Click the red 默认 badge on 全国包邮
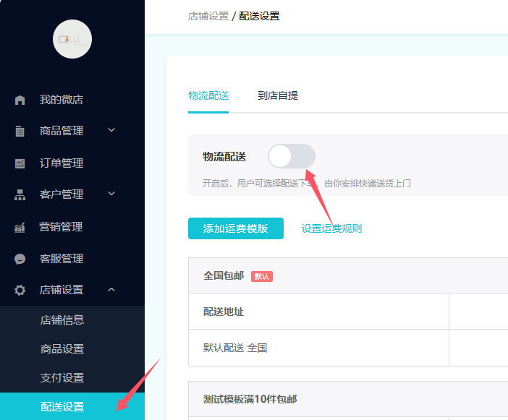Viewport: 508px width, 420px height. click(x=262, y=276)
